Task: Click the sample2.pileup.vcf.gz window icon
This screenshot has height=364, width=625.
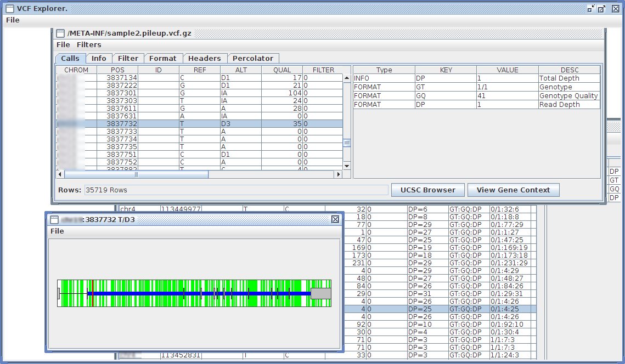Action: 60,33
